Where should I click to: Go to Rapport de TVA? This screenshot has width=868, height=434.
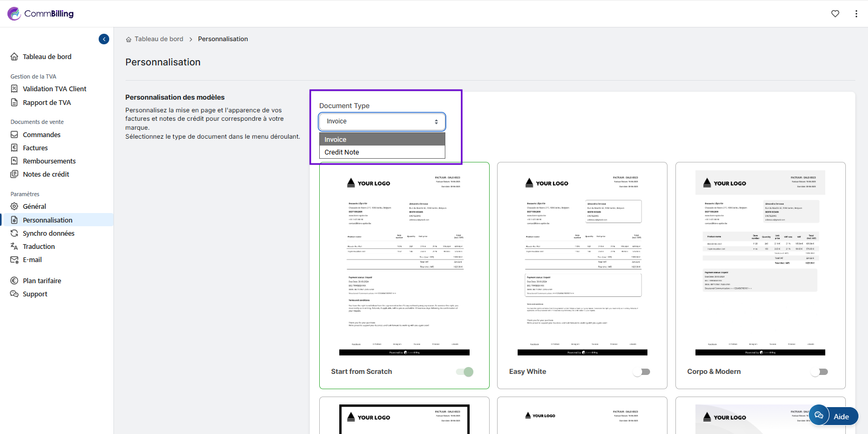click(x=46, y=102)
